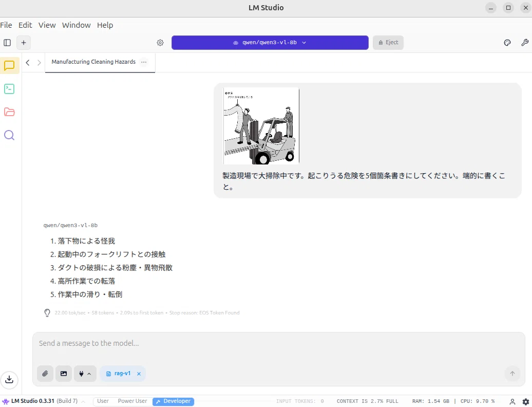Image resolution: width=532 pixels, height=407 pixels.
Task: Remove rag-v1 plugin with x
Action: 139,374
